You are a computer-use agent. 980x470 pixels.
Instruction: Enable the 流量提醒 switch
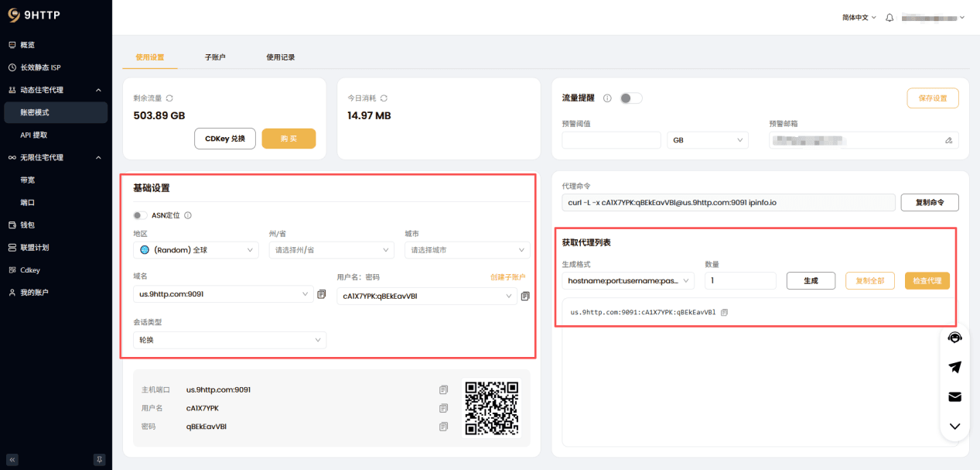tap(631, 98)
